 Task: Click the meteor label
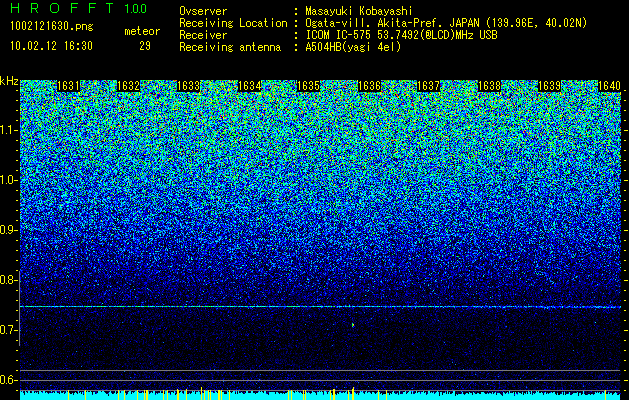[142, 31]
